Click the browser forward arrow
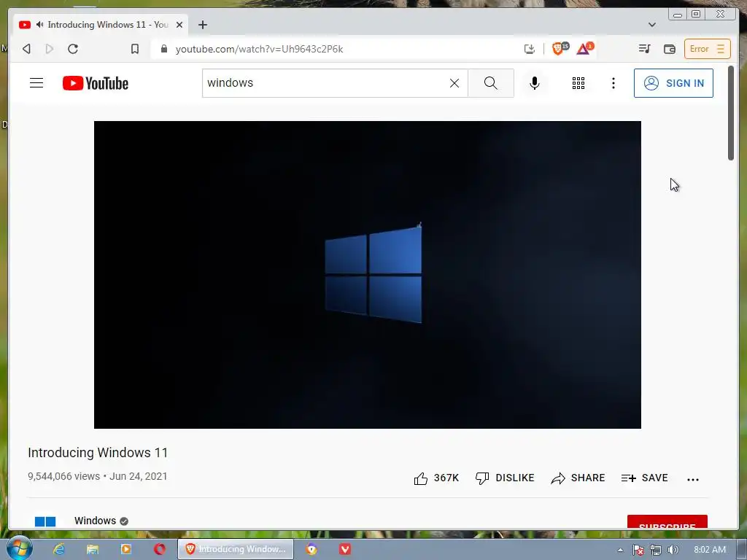The width and height of the screenshot is (747, 560). point(49,49)
